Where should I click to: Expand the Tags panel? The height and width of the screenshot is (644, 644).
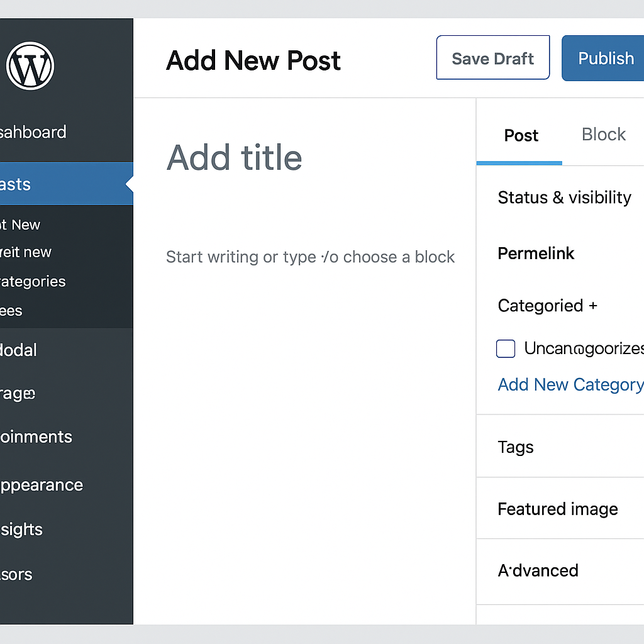pyautogui.click(x=515, y=447)
